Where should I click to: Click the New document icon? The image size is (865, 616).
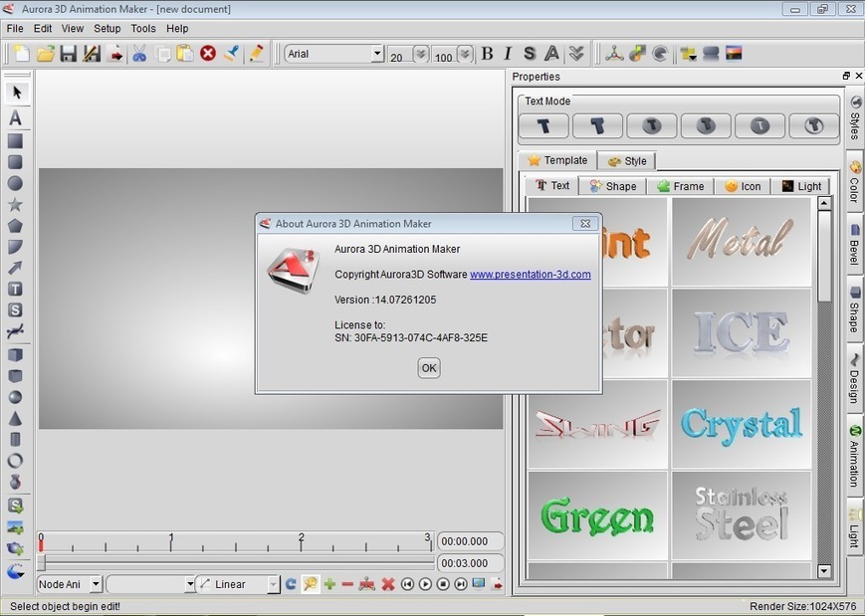[22, 54]
